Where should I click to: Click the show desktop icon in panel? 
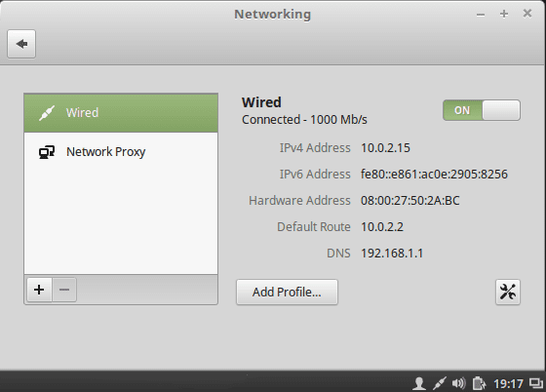[x=536, y=382]
